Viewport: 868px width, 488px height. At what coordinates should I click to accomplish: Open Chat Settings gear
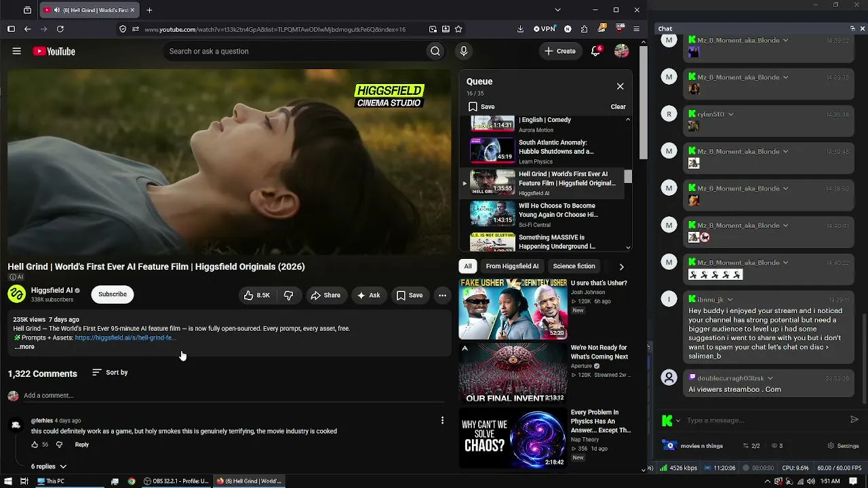click(844, 446)
